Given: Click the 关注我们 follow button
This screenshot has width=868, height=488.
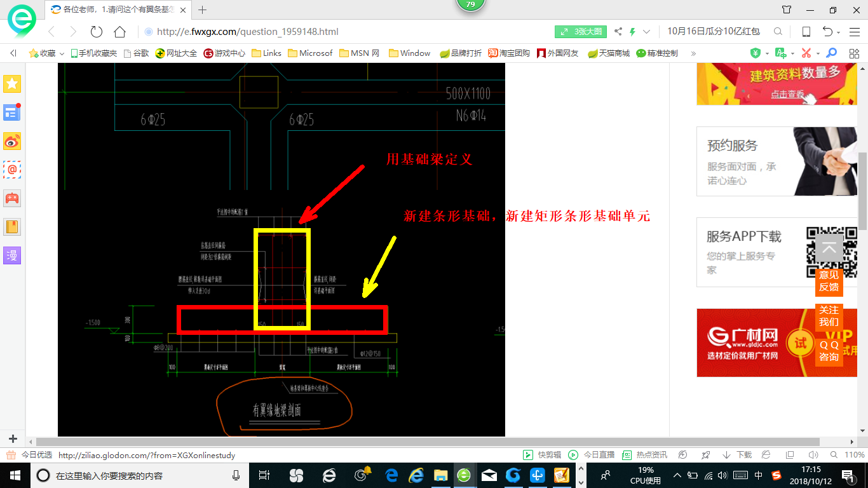Looking at the screenshot, I should pyautogui.click(x=829, y=316).
